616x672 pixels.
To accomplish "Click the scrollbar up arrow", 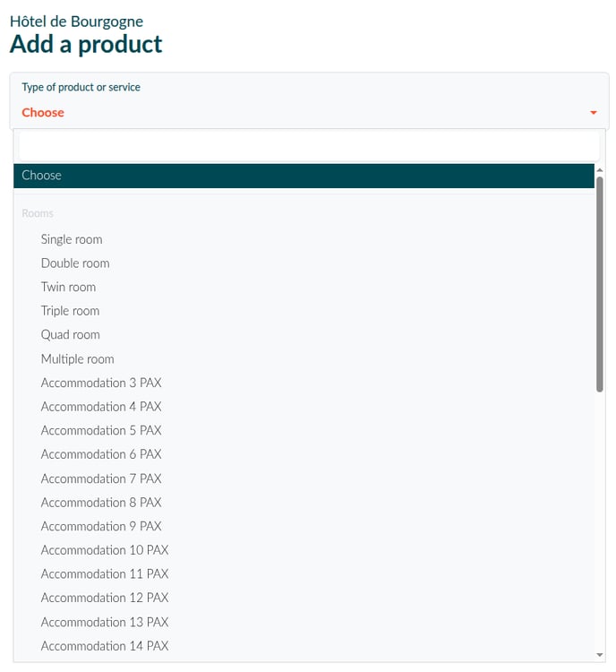I will (599, 170).
